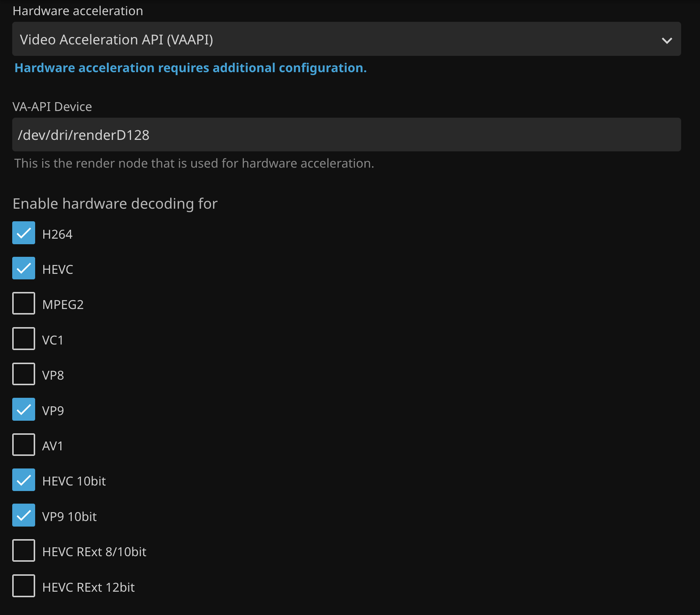Click the dropdown chevron arrow for VAAPI
The image size is (700, 615).
point(667,40)
